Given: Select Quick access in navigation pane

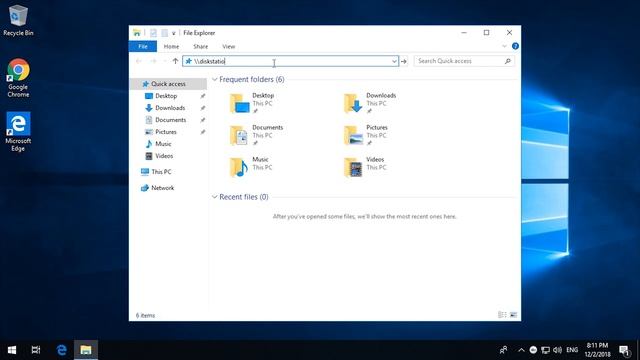Looking at the screenshot, I should point(168,84).
